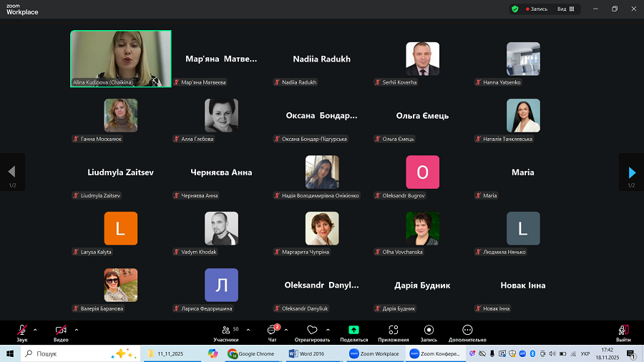Click the green encryption shield icon
The width and height of the screenshot is (644, 362).
click(514, 9)
